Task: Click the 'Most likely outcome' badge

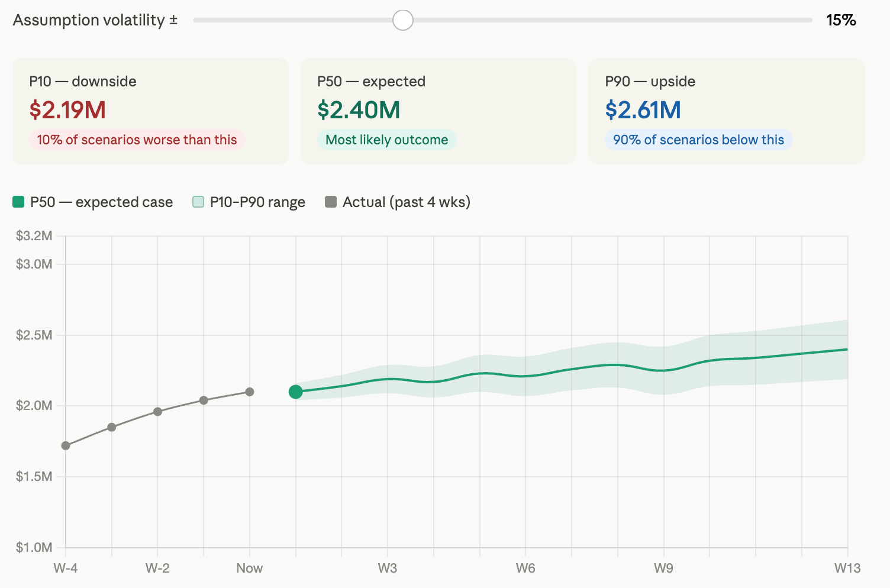Action: [386, 140]
